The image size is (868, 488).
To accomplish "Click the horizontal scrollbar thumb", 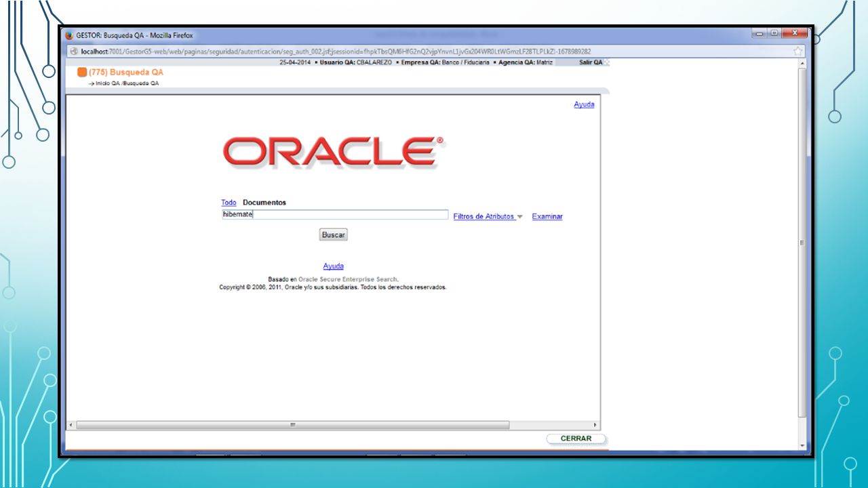I will point(292,425).
